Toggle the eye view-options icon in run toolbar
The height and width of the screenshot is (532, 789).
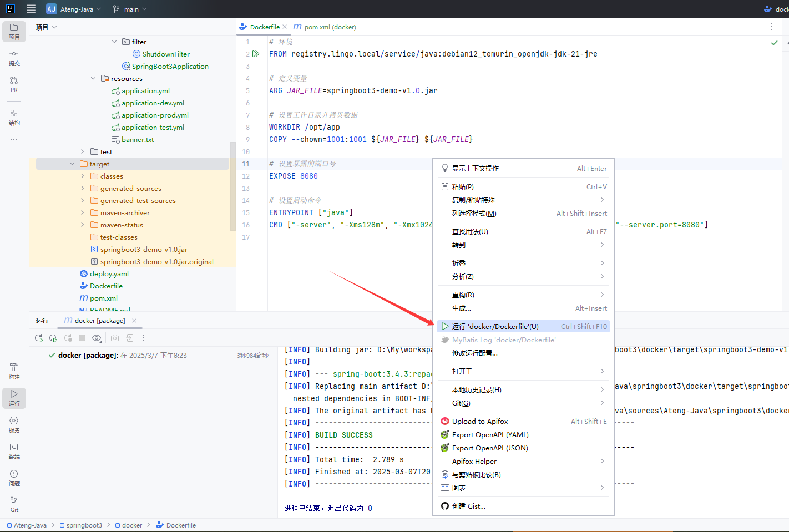pos(97,338)
